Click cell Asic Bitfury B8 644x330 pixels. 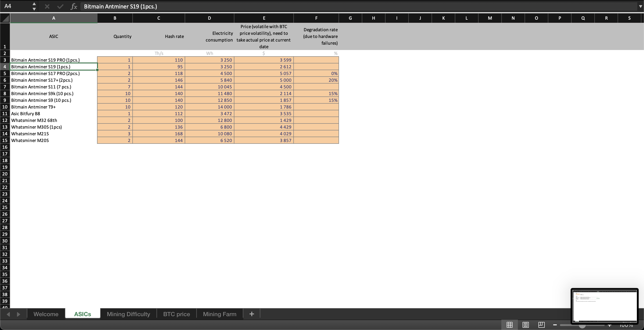53,114
